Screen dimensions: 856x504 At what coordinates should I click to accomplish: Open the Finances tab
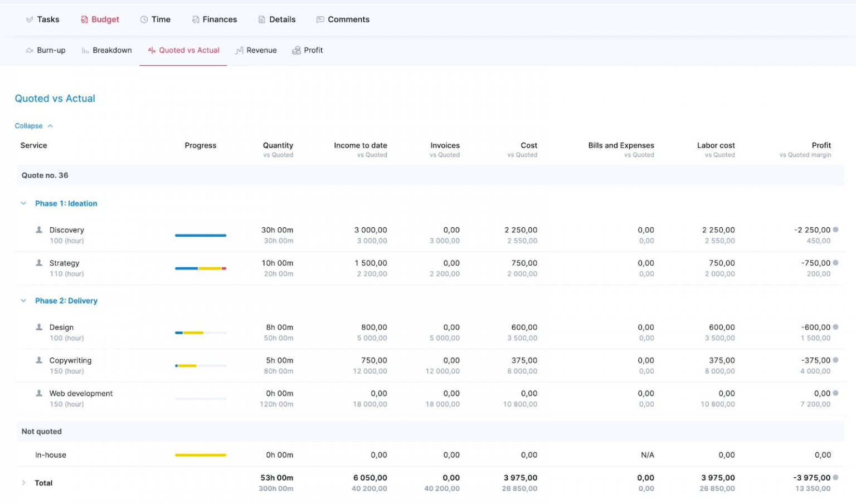coord(215,19)
